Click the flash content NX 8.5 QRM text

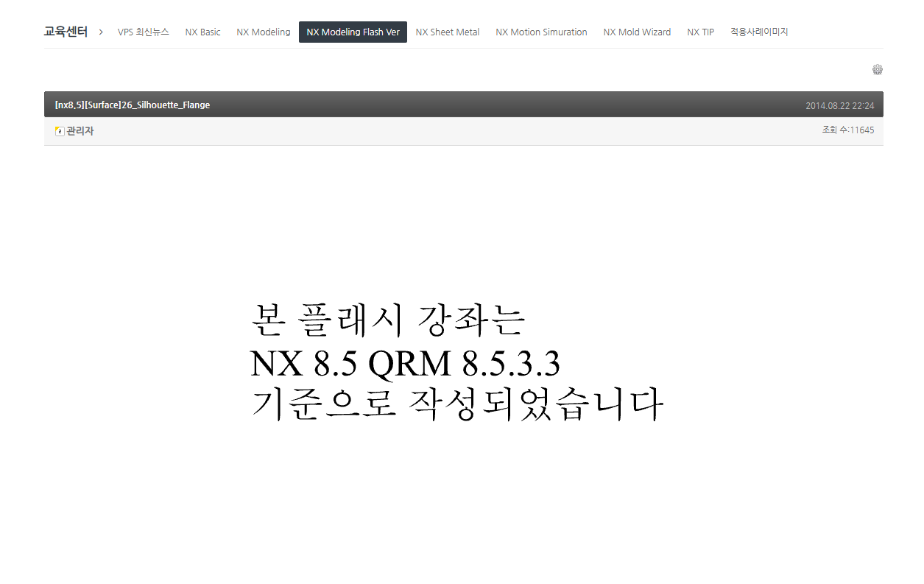click(406, 363)
